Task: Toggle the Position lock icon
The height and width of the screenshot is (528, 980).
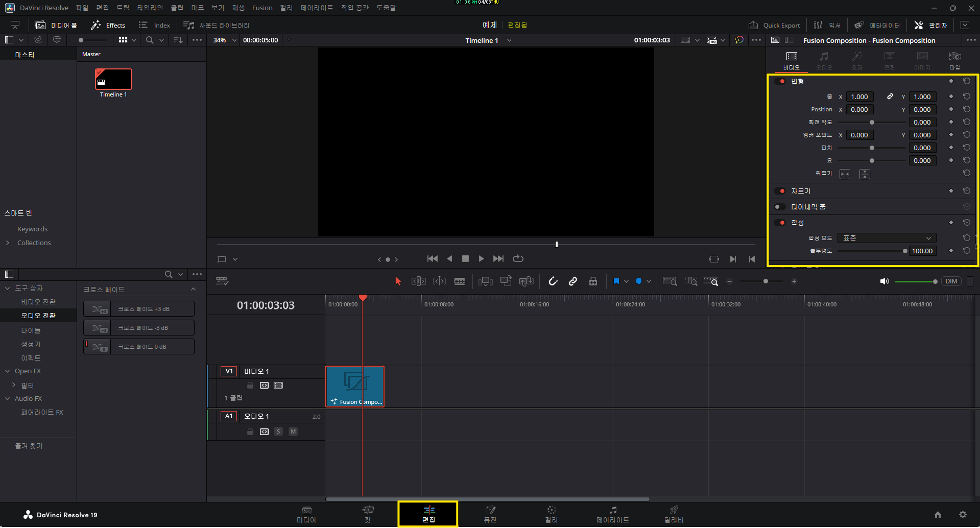Action: [593, 281]
